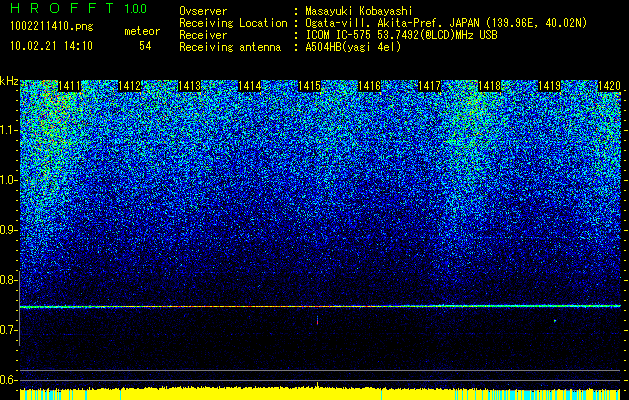The height and width of the screenshot is (400, 629).
Task: Select the 1420 time marker
Action: [609, 86]
